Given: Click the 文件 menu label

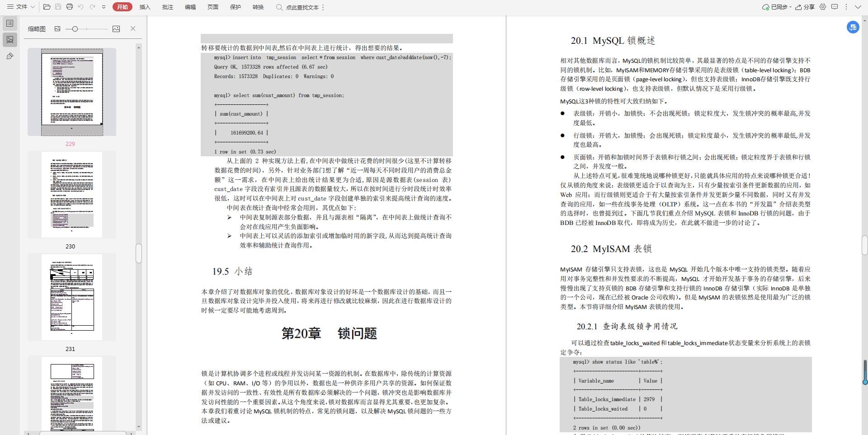Looking at the screenshot, I should tap(22, 7).
